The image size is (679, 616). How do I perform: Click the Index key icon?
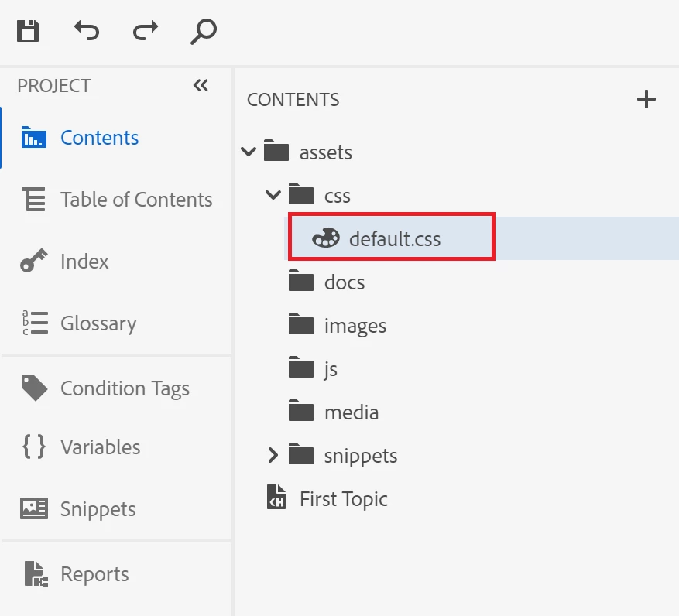pyautogui.click(x=34, y=261)
